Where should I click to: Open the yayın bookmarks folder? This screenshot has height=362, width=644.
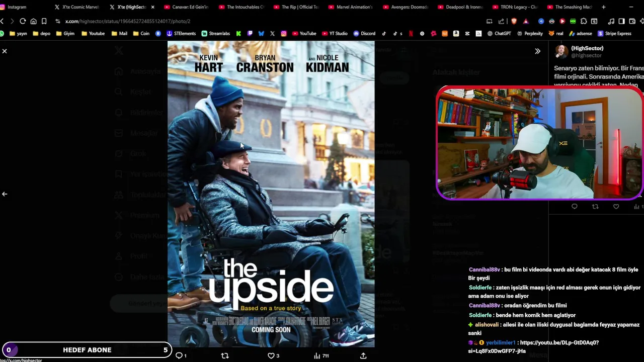(18, 34)
